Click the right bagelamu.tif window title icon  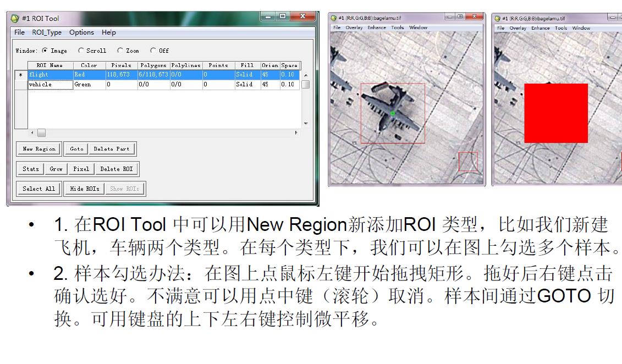click(498, 18)
